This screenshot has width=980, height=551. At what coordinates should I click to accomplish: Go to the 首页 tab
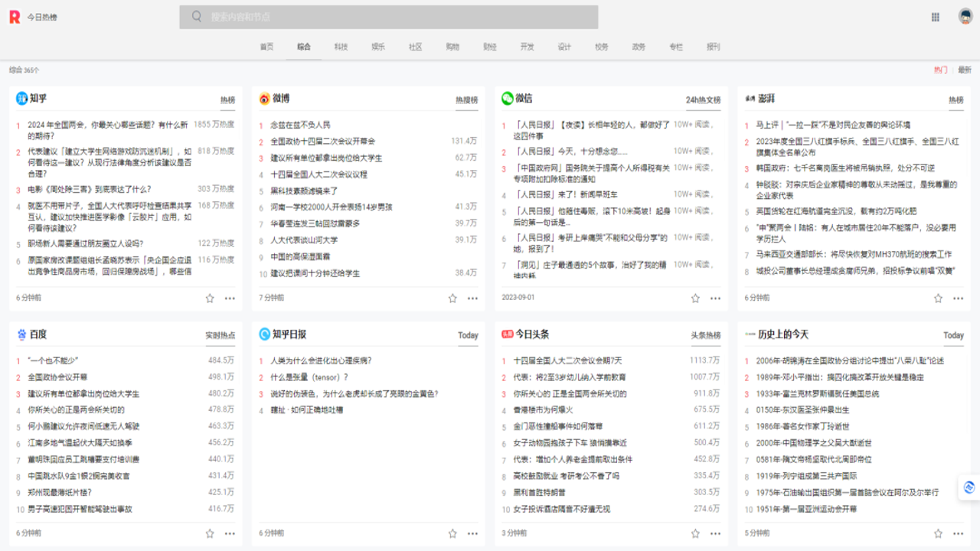point(266,47)
